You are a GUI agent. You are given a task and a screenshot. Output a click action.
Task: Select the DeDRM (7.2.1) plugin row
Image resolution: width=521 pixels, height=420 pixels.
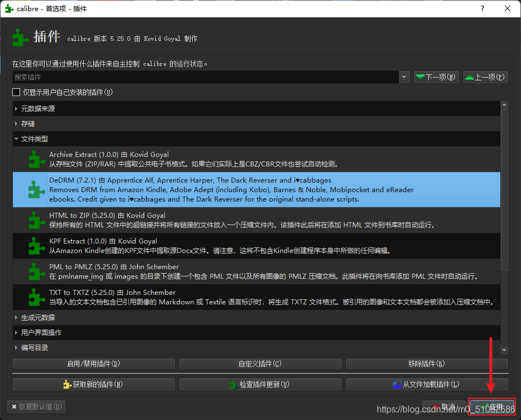click(x=257, y=189)
